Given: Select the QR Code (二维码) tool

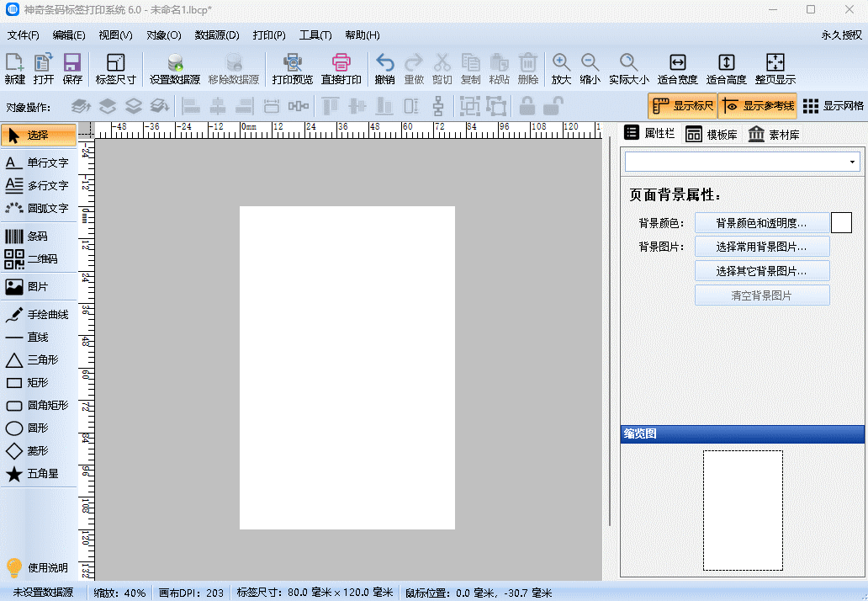Looking at the screenshot, I should coord(38,259).
